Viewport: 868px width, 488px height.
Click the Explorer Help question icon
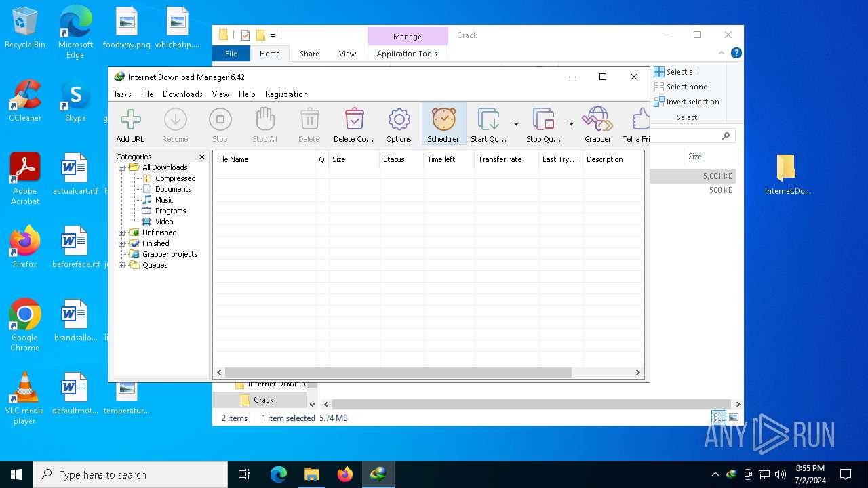point(736,53)
